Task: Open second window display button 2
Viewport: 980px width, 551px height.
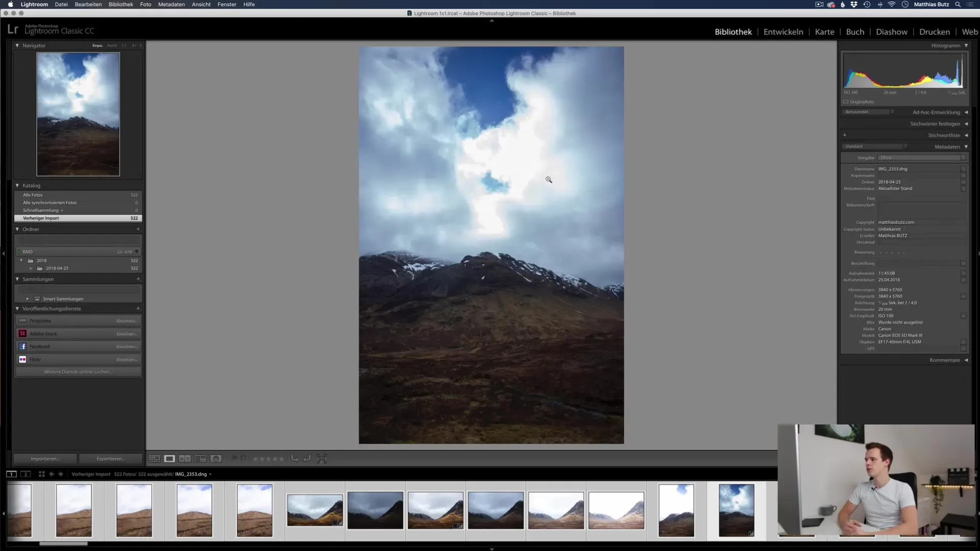Action: pos(26,474)
